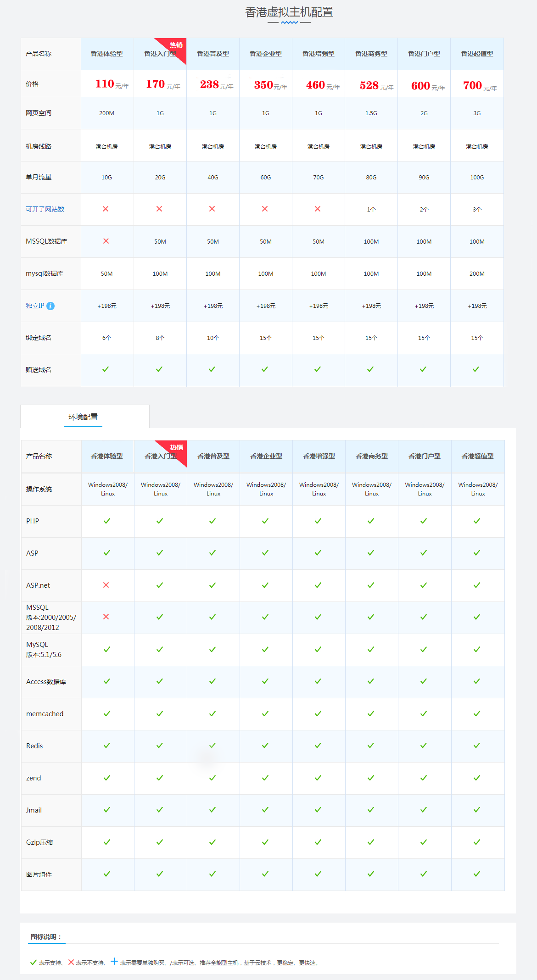Click the blue plus icon in 图标说明 legend
The image size is (537, 980).
click(114, 961)
